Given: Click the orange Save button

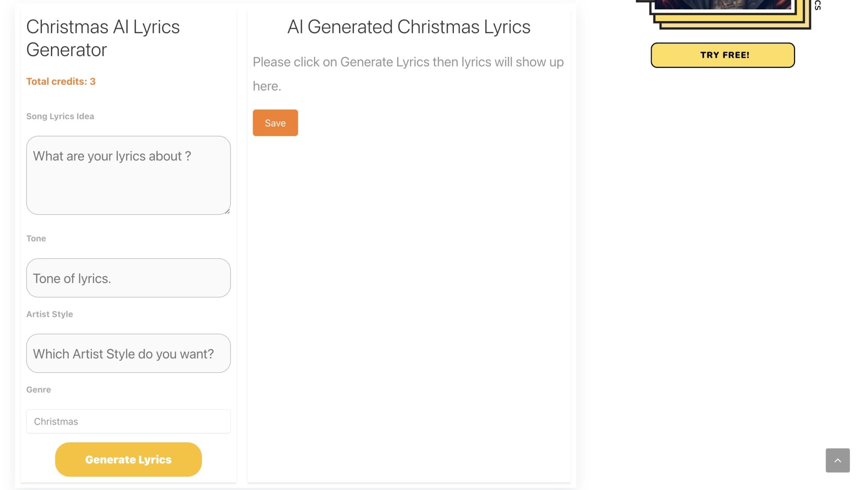Looking at the screenshot, I should (275, 123).
